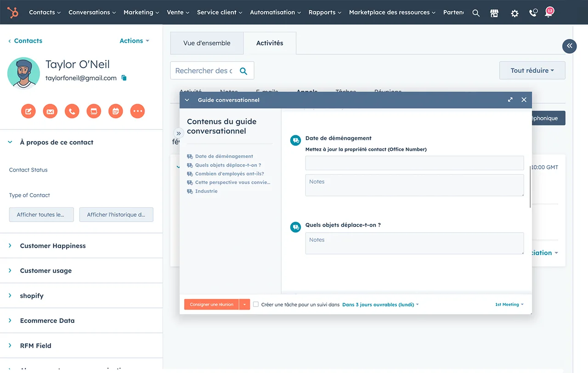Click the create note icon
The image size is (588, 373).
pyautogui.click(x=28, y=111)
